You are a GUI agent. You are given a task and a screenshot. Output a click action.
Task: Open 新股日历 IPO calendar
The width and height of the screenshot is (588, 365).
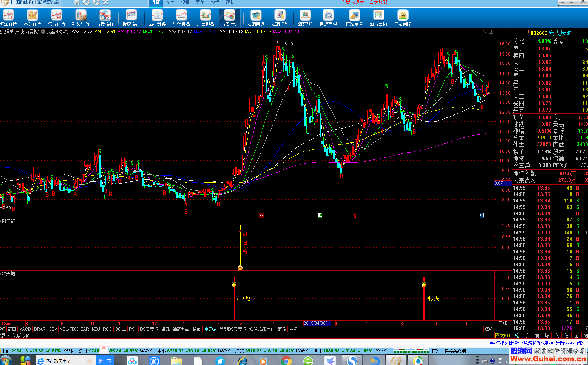[378, 18]
